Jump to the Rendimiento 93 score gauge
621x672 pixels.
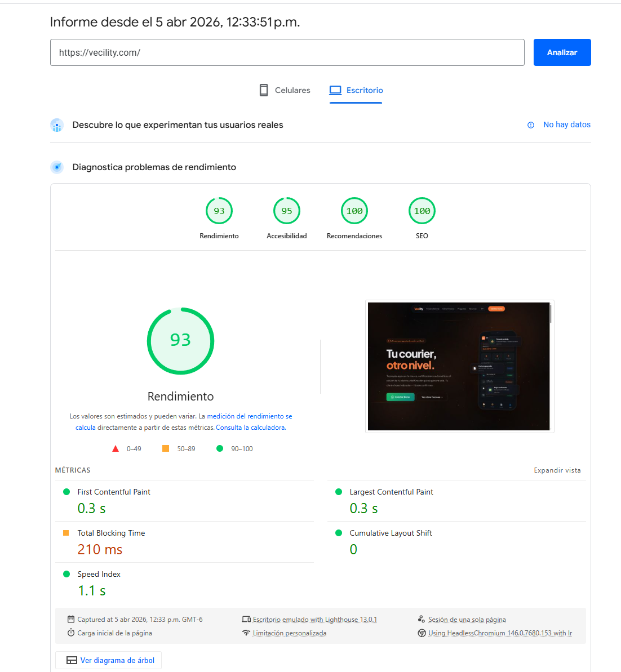pos(219,218)
